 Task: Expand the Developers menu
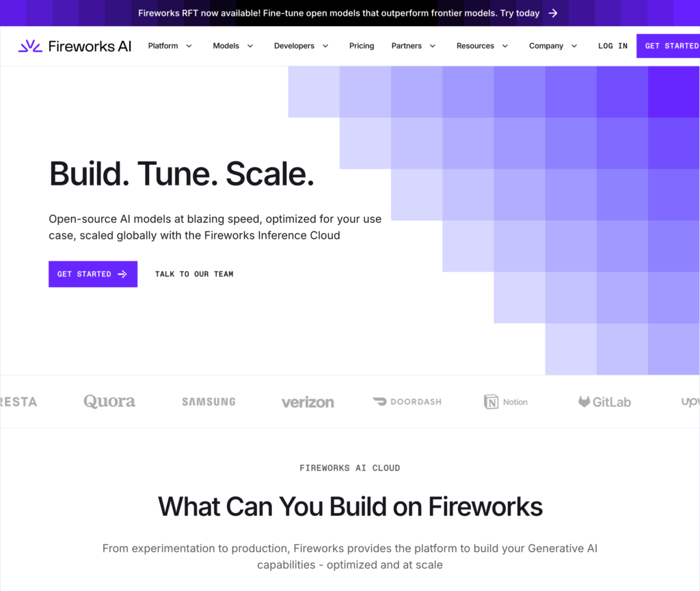(x=301, y=46)
